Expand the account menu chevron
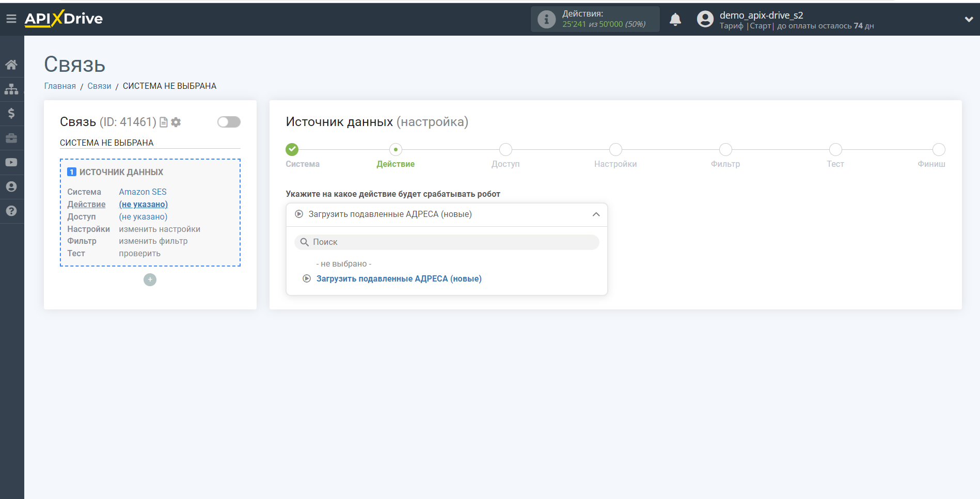The image size is (980, 499). click(969, 19)
